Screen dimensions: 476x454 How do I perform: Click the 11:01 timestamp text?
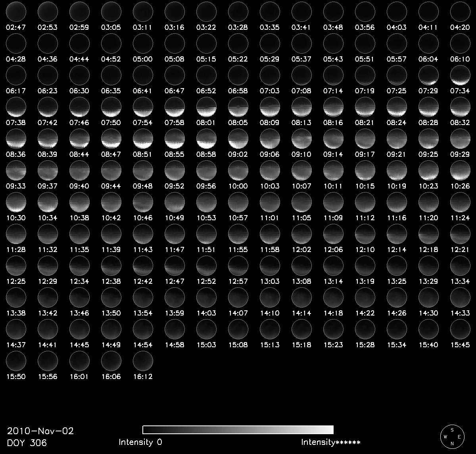(x=270, y=218)
